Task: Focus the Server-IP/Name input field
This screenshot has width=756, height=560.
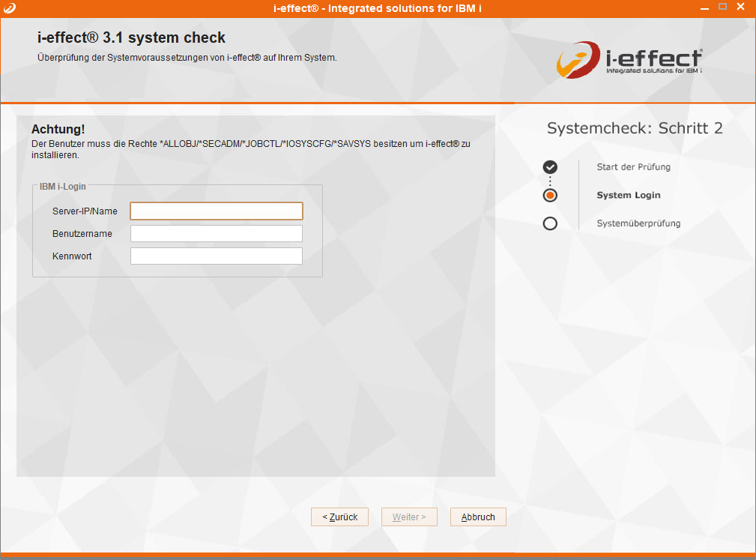Action: 216,211
